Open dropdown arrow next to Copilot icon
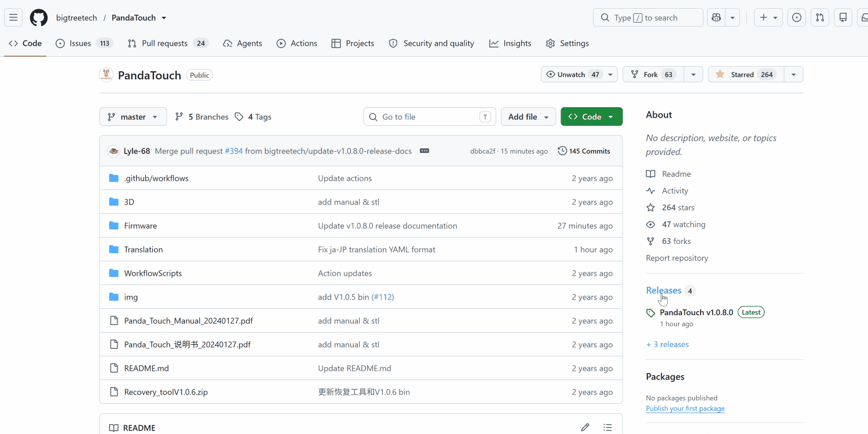This screenshot has width=868, height=434. [733, 18]
